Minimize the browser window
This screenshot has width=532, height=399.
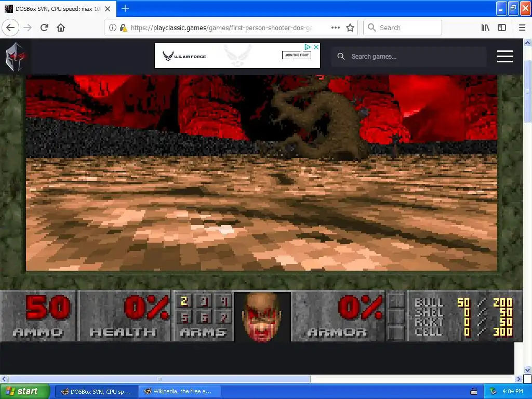pos(501,8)
